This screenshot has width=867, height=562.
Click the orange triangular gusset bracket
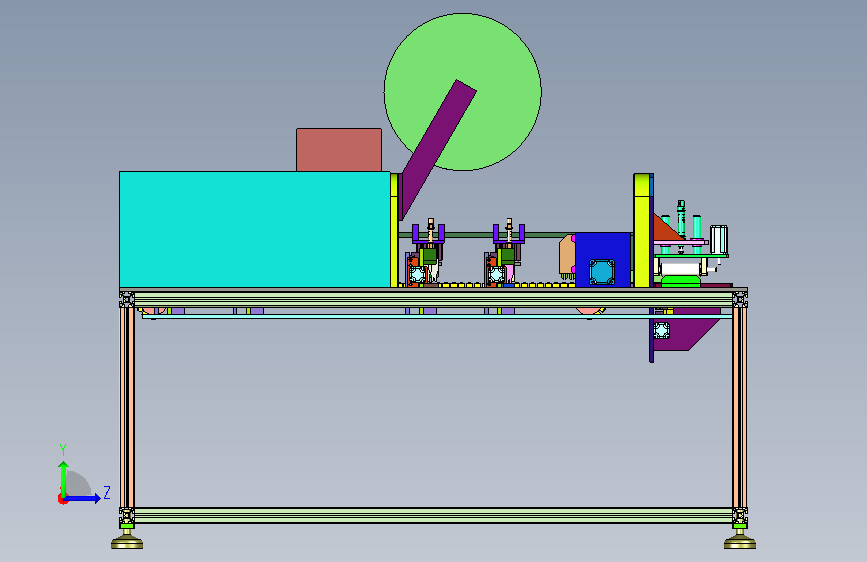666,229
